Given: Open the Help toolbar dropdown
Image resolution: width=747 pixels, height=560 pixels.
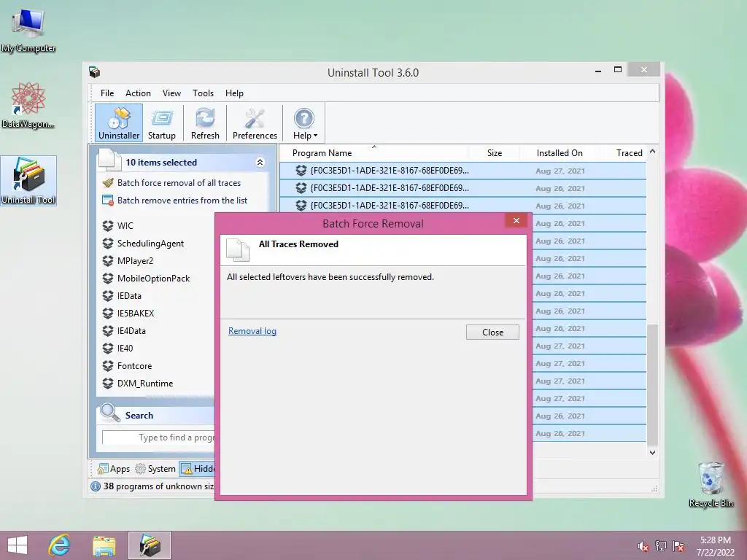Looking at the screenshot, I should click(x=304, y=122).
